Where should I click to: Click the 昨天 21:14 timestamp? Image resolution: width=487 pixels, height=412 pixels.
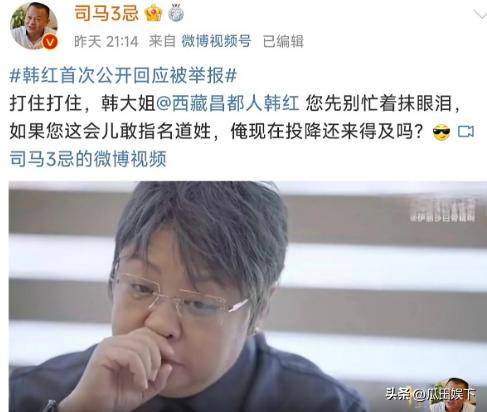(x=106, y=42)
